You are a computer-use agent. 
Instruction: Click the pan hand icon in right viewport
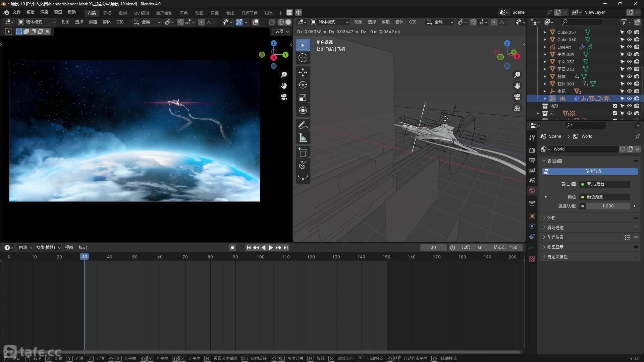coord(518,86)
